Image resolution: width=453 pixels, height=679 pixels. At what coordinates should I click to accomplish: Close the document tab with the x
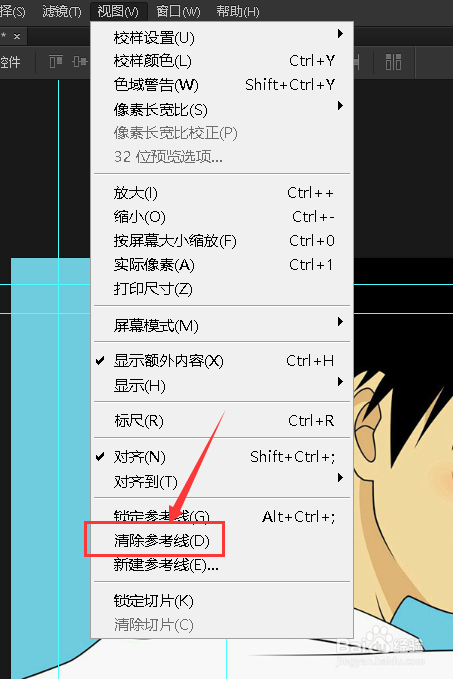click(x=17, y=36)
